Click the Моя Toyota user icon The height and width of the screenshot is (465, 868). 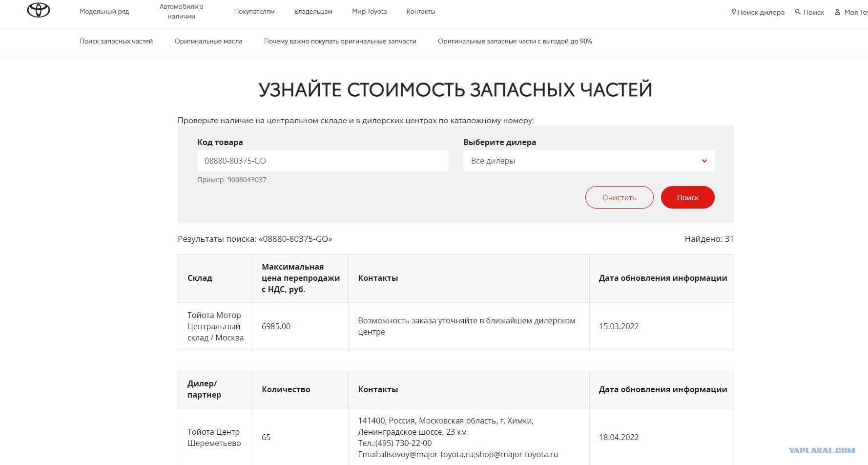click(x=838, y=12)
